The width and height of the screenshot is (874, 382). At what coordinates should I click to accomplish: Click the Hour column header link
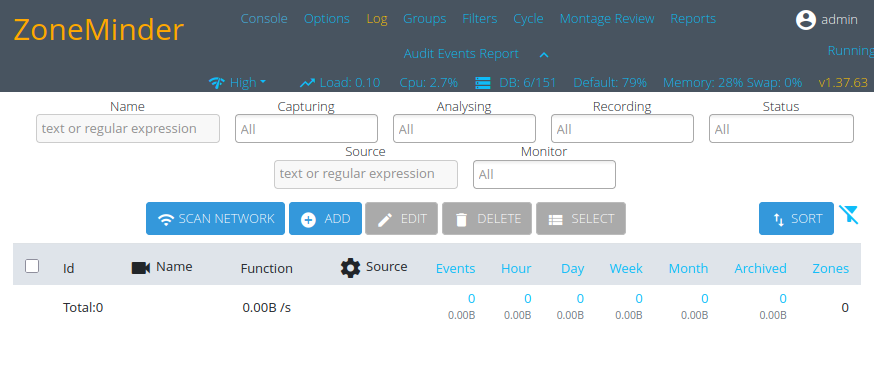516,268
